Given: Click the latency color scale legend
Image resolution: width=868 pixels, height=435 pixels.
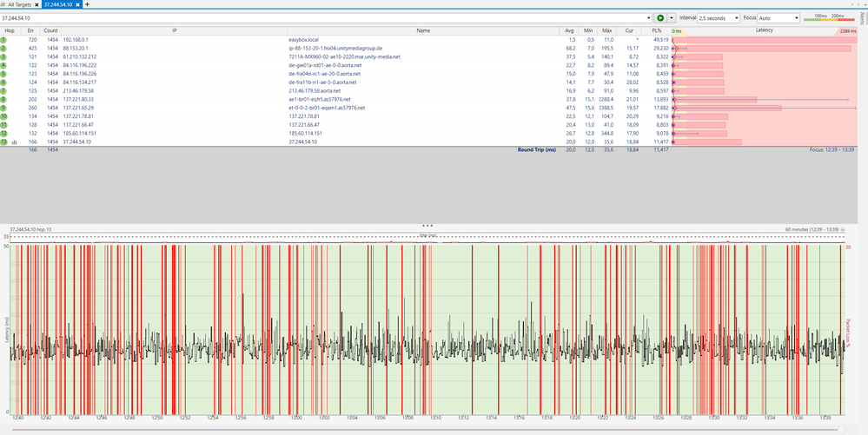Looking at the screenshot, I should [x=830, y=17].
